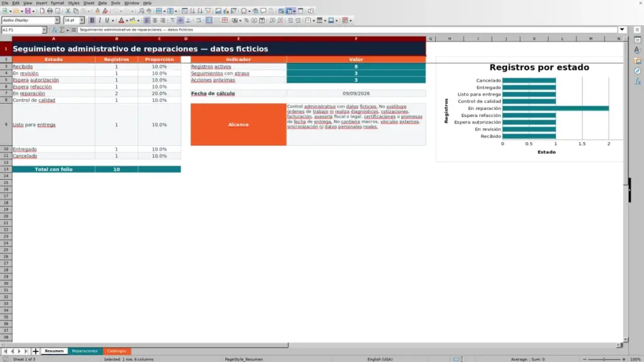The width and height of the screenshot is (644, 362).
Task: Click the Sort Ascending icon
Action: [192, 11]
